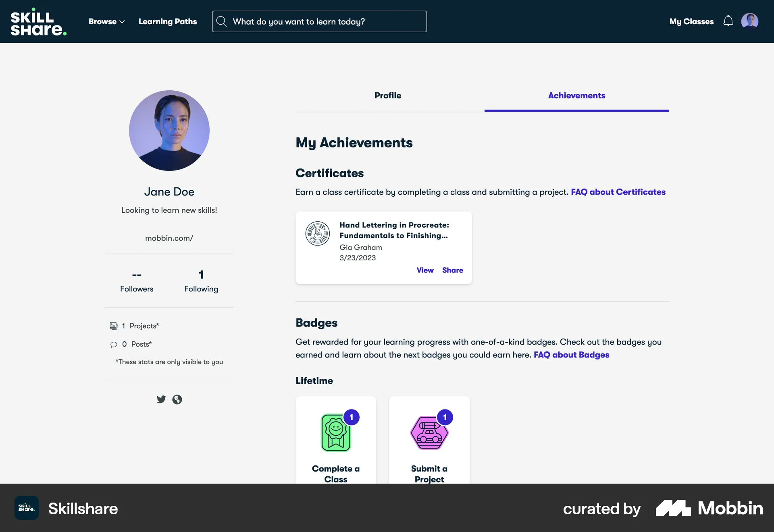The width and height of the screenshot is (774, 532).
Task: Open Jane Doe's website via globe icon
Action: (x=177, y=399)
